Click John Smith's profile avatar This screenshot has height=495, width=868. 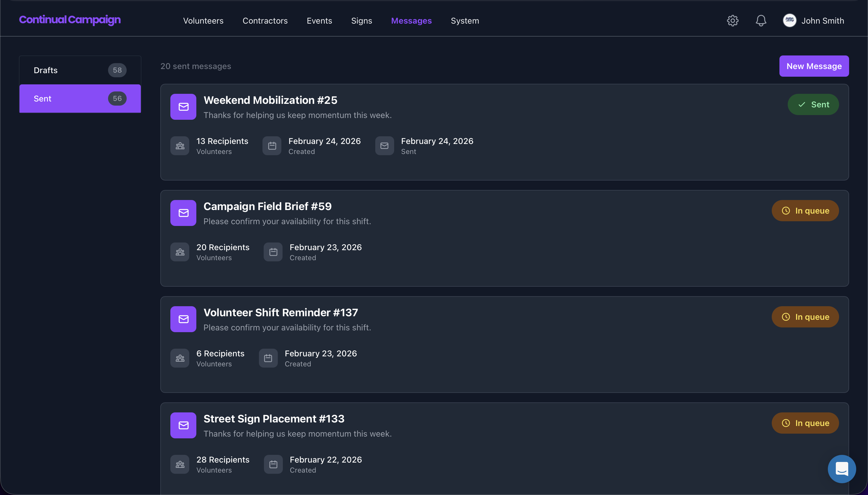click(789, 21)
